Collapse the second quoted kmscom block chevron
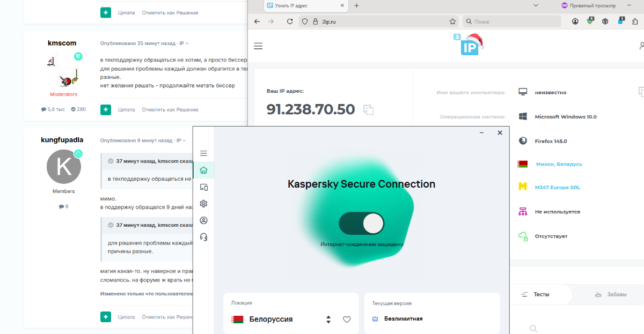 (111, 225)
